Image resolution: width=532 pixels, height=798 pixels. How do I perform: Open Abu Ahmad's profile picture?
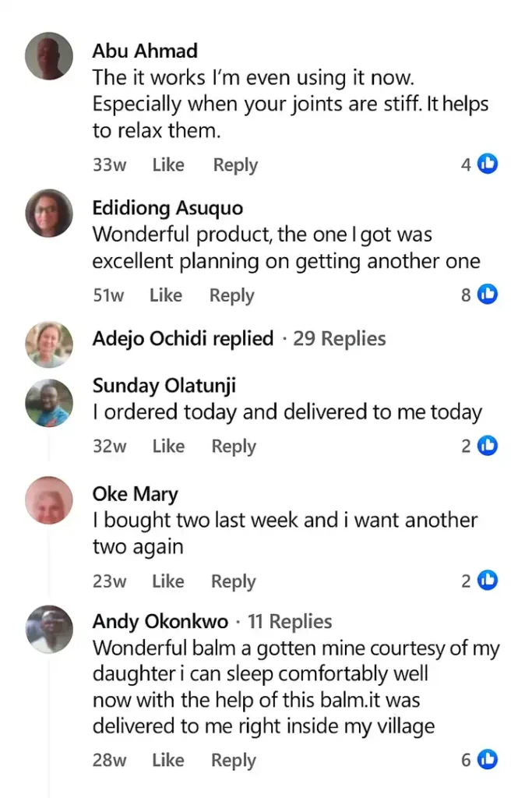click(49, 56)
